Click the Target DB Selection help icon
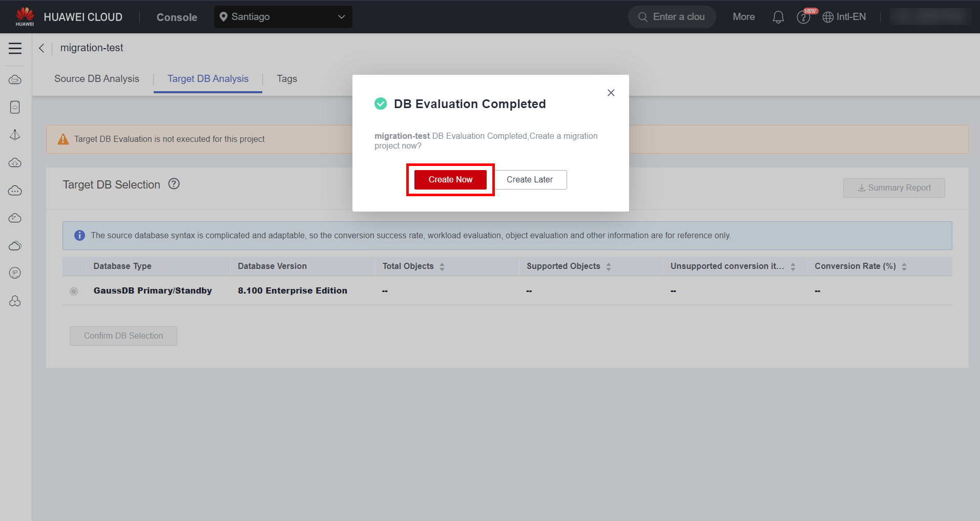 click(x=174, y=184)
